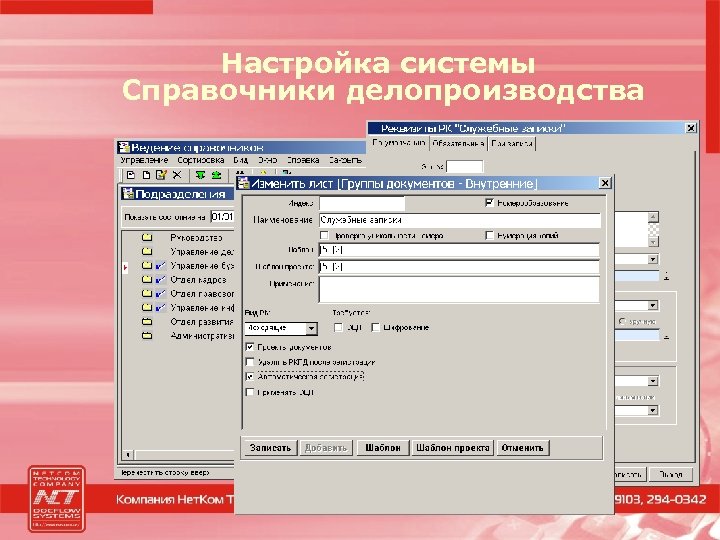Click the date field starting with 01/01
Viewport: 720px width, 540px height.
pyautogui.click(x=222, y=217)
